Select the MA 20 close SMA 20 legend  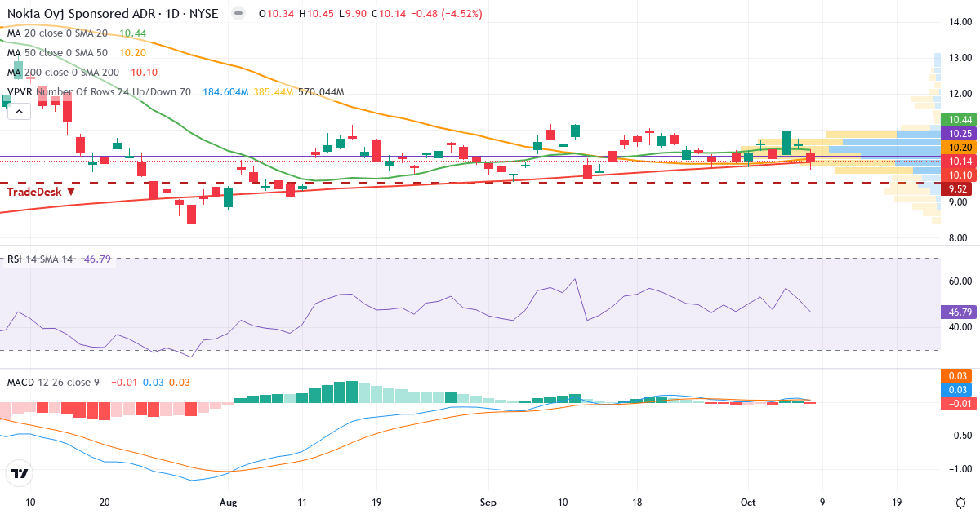pyautogui.click(x=57, y=33)
